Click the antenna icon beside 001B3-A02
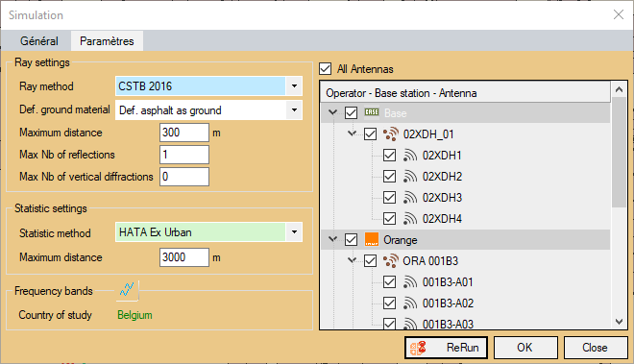This screenshot has width=634, height=364. coord(410,303)
